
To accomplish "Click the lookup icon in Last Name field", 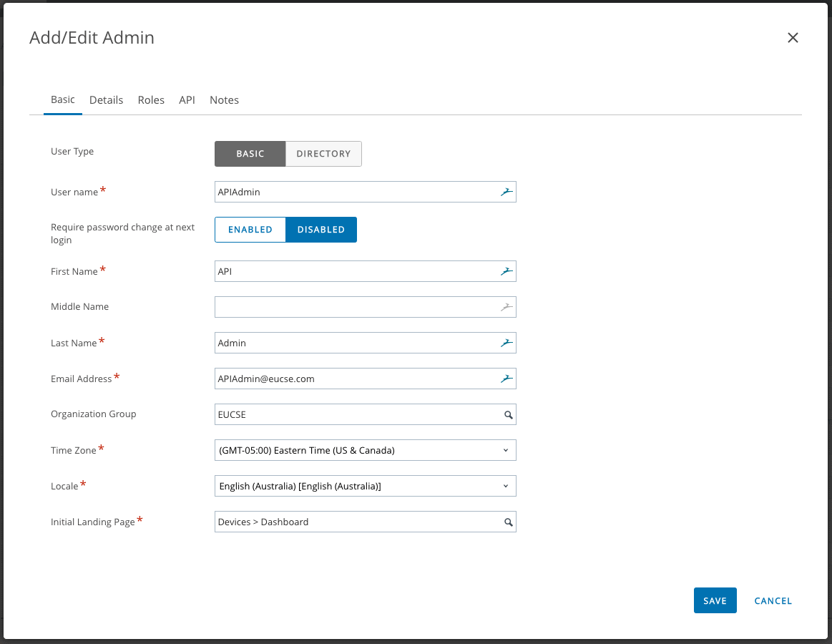I will tap(506, 343).
